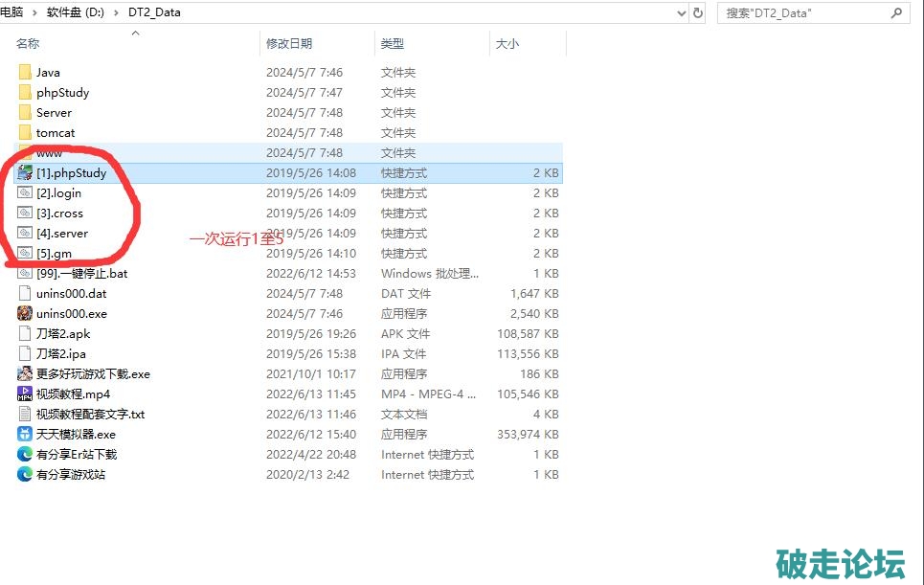This screenshot has width=924, height=585.
Task: Select the 刀塔2.apk file icon
Action: [x=25, y=334]
